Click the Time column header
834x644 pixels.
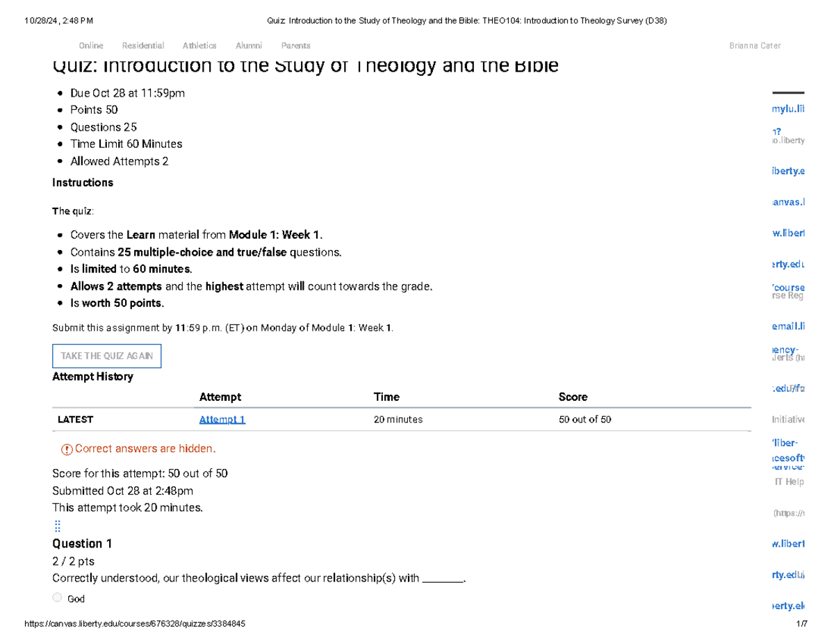point(386,397)
